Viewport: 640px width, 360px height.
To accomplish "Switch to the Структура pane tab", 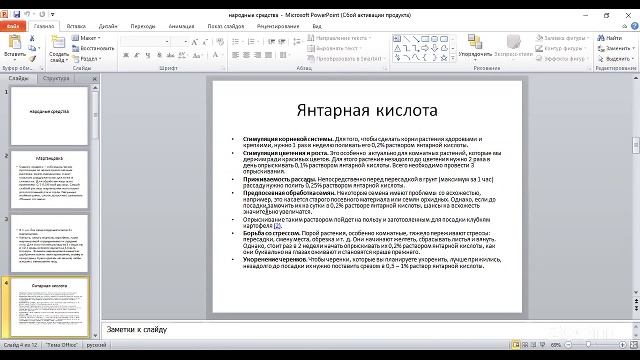I will point(56,78).
